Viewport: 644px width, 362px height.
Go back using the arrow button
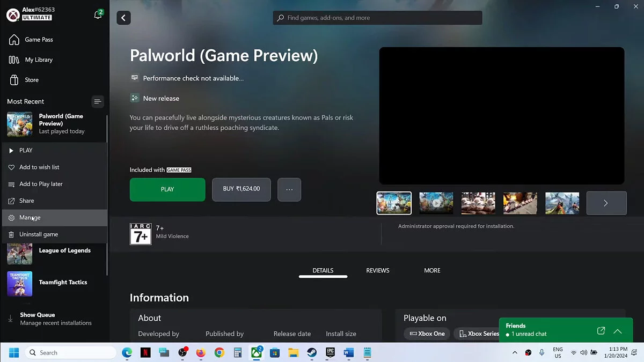click(124, 18)
